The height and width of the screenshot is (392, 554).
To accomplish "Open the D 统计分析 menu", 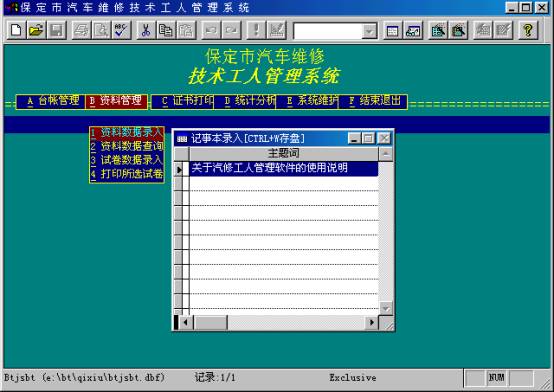I will [x=244, y=101].
